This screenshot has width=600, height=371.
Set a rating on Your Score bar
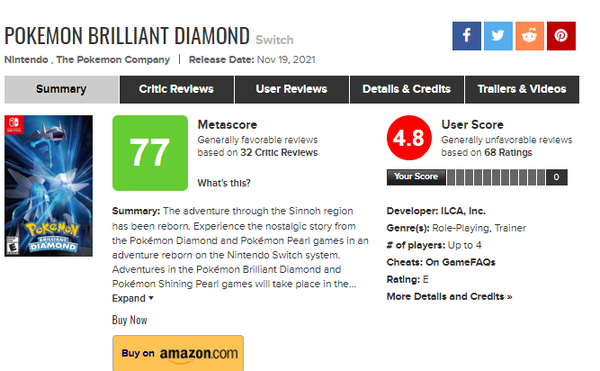496,177
